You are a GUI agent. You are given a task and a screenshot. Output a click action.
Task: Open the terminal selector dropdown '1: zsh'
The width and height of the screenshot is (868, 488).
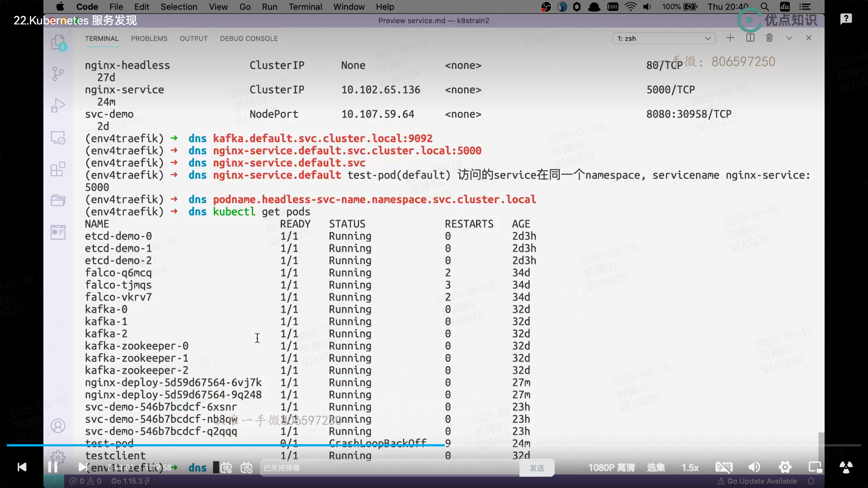663,38
